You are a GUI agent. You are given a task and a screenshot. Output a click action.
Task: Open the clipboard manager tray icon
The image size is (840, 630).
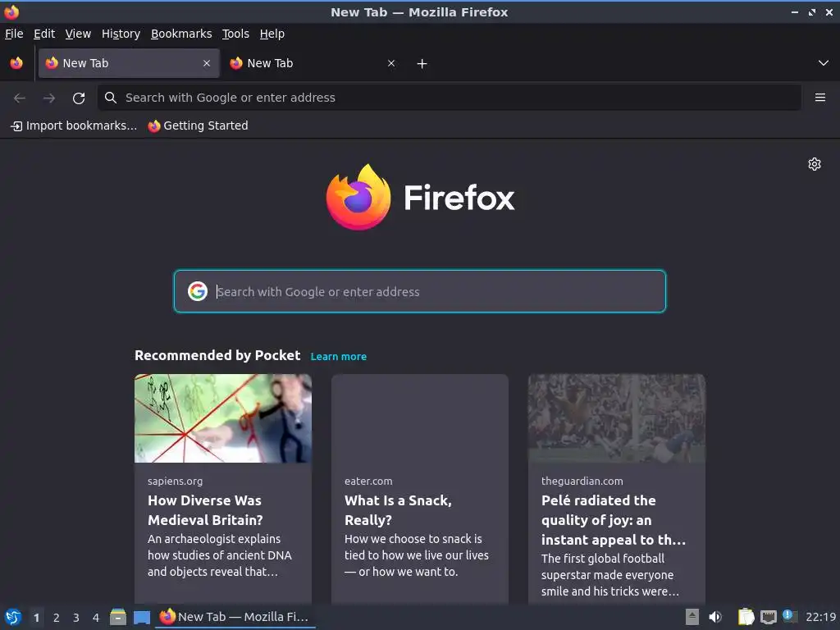click(746, 617)
